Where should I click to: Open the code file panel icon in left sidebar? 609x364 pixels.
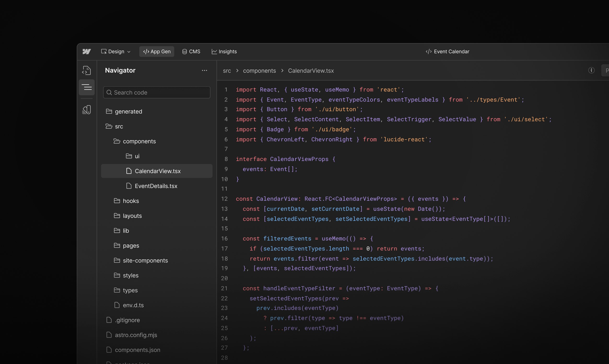tap(87, 70)
